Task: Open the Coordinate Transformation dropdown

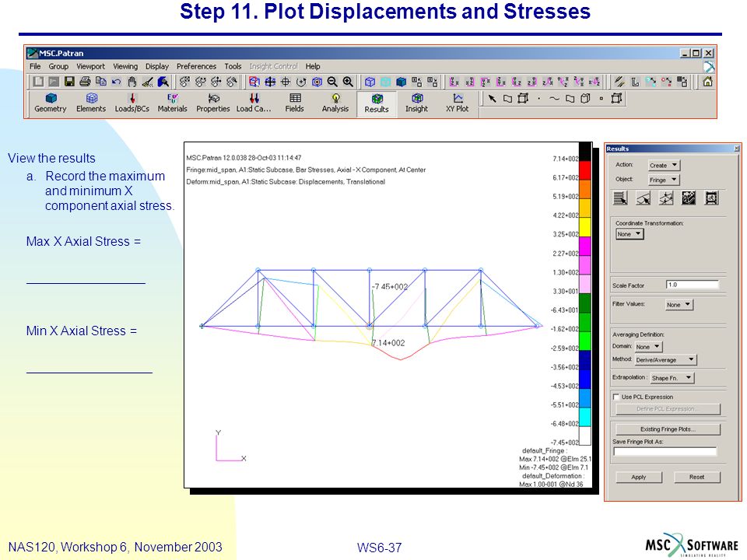Action: [630, 234]
